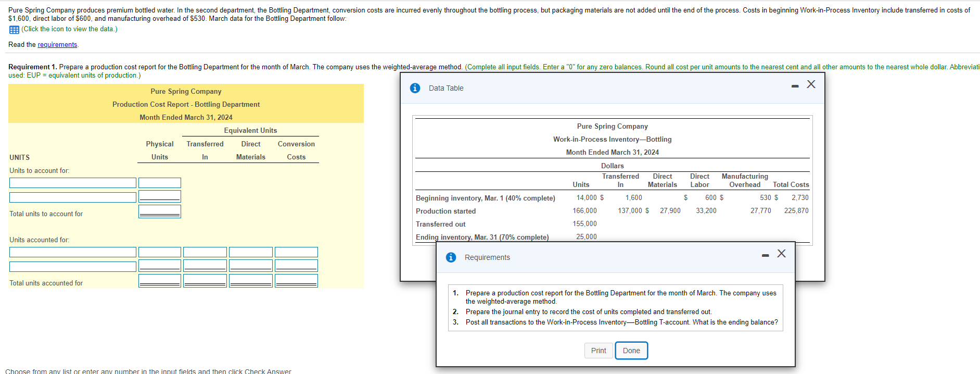Screen dimensions: 980x374
Task: Click 'Production started' row label
Action: point(446,211)
